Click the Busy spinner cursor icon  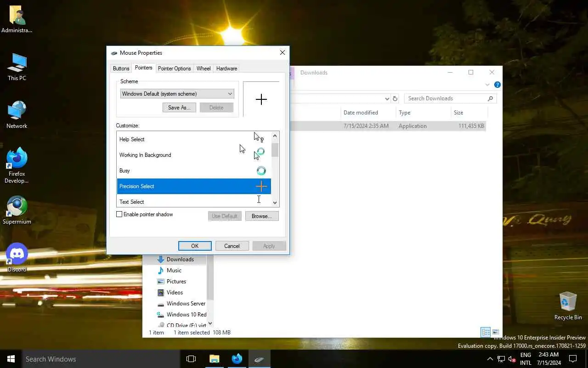[x=261, y=171]
